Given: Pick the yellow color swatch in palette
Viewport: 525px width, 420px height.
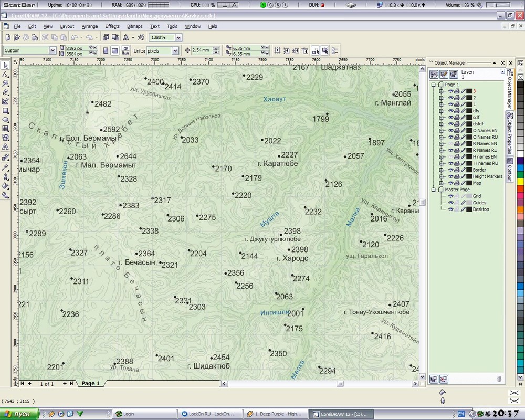Looking at the screenshot, I should [520, 181].
